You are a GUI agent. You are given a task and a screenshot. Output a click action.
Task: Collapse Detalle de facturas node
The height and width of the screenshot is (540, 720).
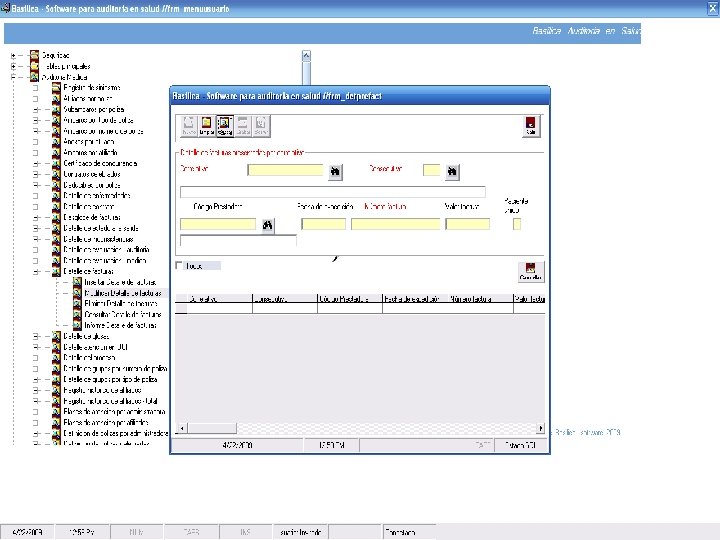pos(35,271)
